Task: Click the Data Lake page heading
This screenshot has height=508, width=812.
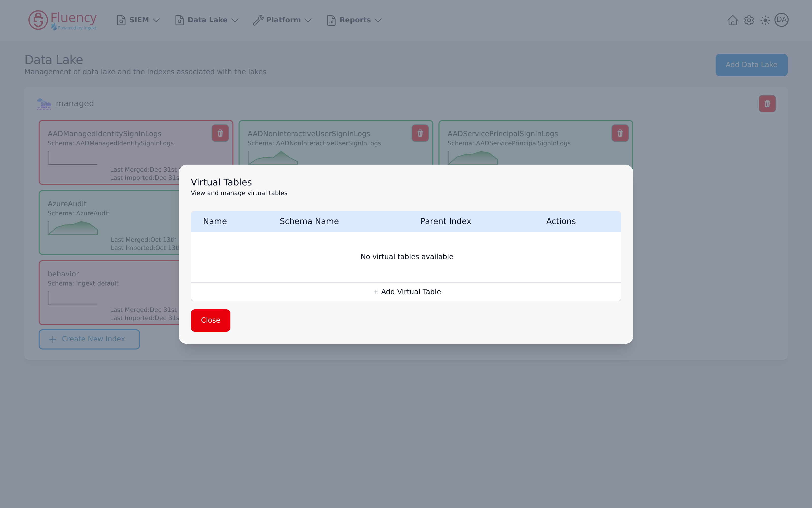Action: (54, 60)
